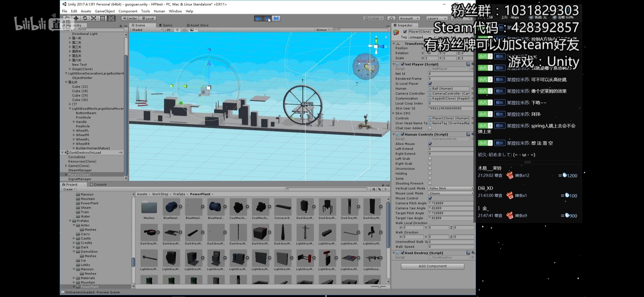Click the Add Component button
This screenshot has width=644, height=297.
(x=432, y=266)
